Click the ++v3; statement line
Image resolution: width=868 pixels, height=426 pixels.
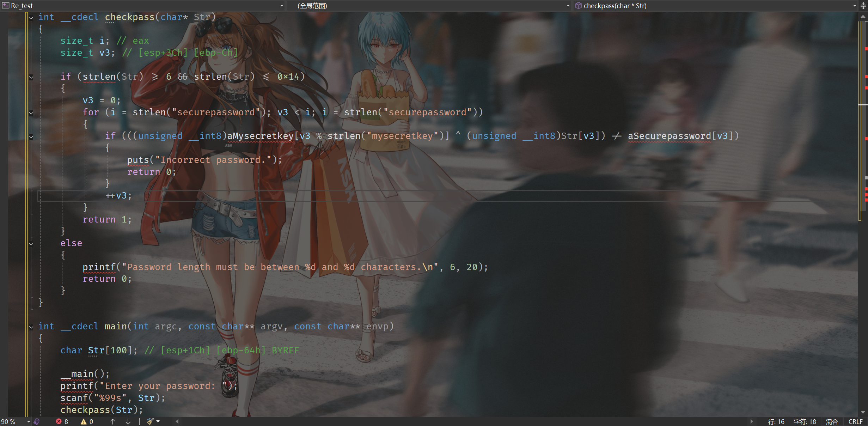(119, 196)
